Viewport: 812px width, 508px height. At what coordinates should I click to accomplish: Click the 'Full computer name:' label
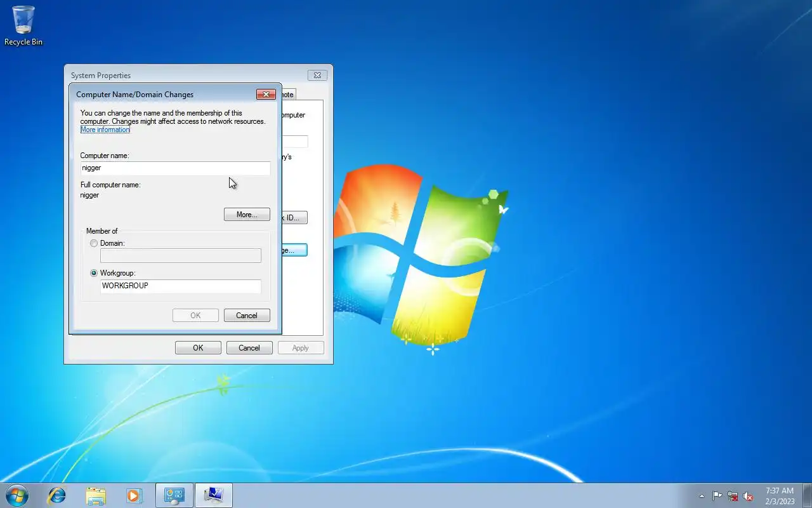tap(110, 185)
